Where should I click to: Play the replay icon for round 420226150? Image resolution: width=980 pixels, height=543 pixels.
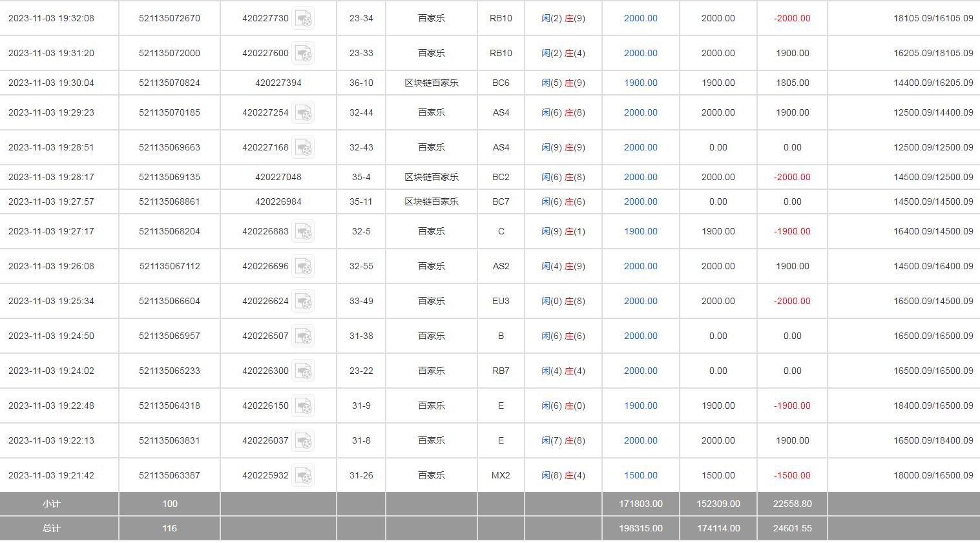click(x=303, y=406)
